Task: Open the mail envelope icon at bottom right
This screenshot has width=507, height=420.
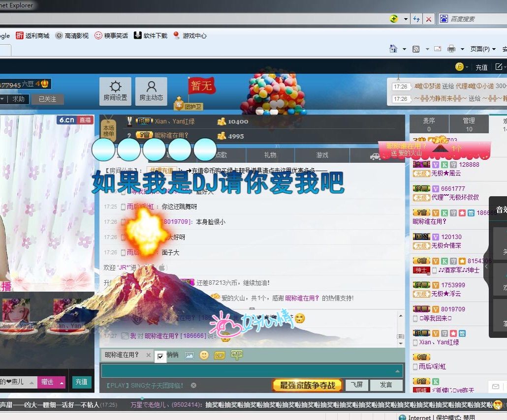Action: tap(496, 387)
